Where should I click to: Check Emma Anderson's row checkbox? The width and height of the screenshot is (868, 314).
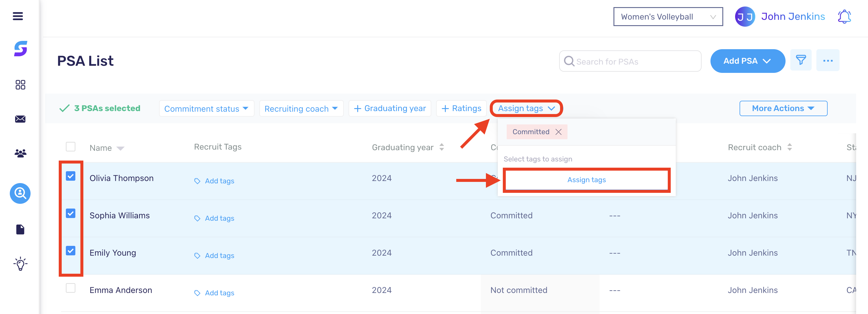pyautogui.click(x=70, y=288)
